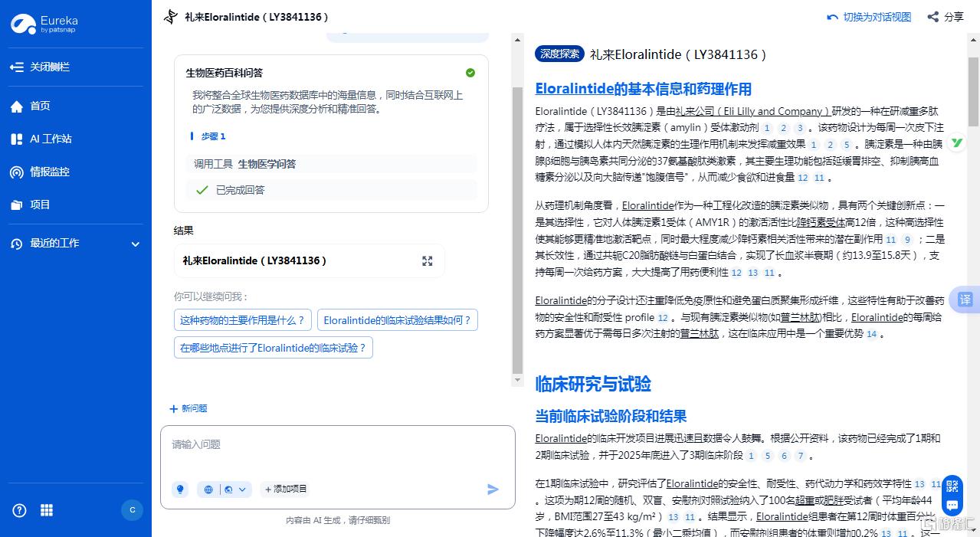Open user avatar C
Viewport: 980px width, 537px height.
tap(133, 510)
